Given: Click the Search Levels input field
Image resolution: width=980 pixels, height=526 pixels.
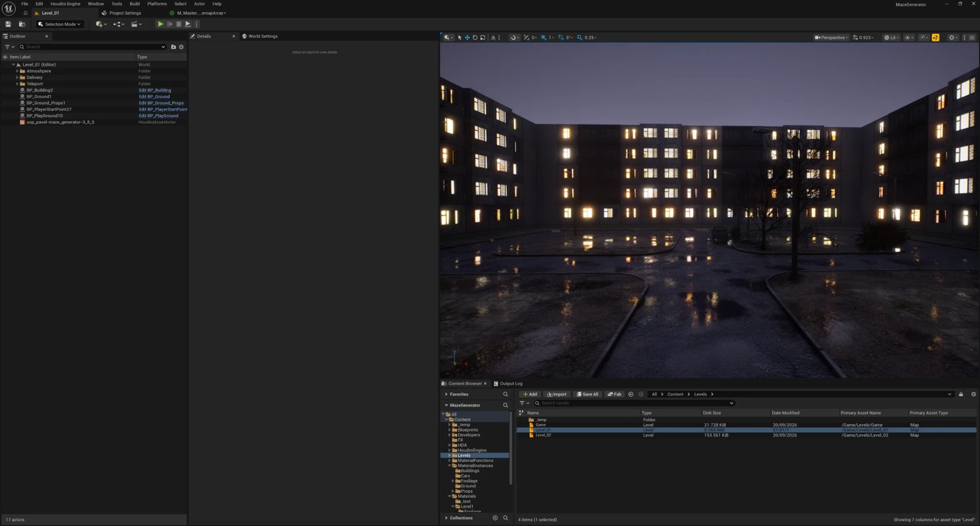Looking at the screenshot, I should pyautogui.click(x=634, y=403).
